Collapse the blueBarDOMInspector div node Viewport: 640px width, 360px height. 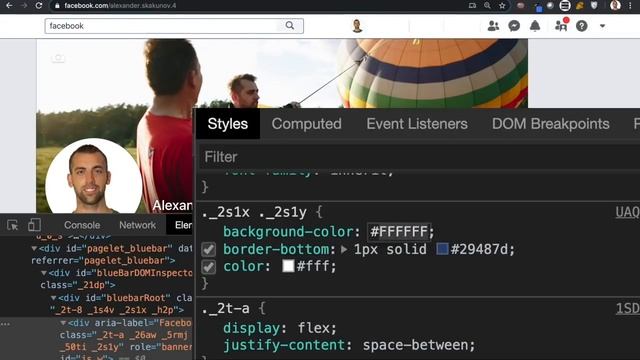point(44,273)
